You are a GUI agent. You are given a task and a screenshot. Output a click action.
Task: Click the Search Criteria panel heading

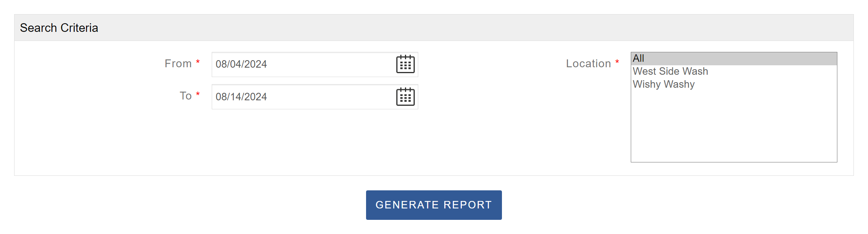point(59,28)
